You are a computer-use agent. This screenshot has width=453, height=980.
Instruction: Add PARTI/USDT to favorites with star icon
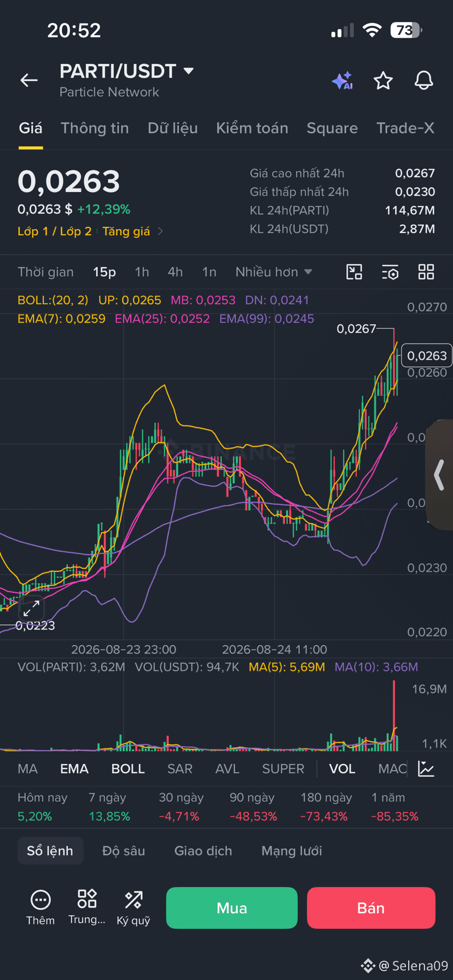383,80
